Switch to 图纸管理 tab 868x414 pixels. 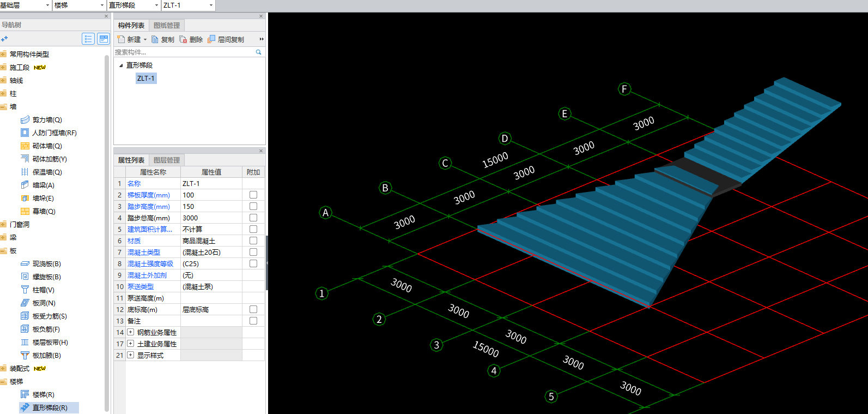pos(167,25)
